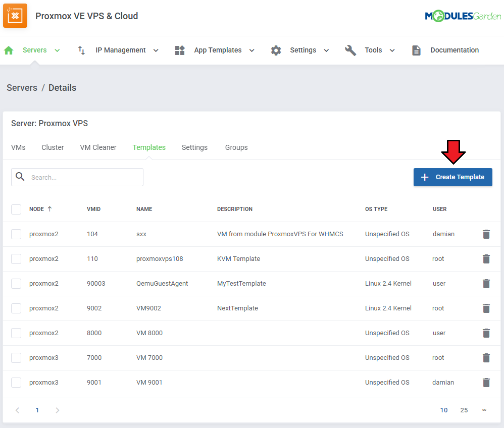Open the App Templates menu

click(x=218, y=50)
